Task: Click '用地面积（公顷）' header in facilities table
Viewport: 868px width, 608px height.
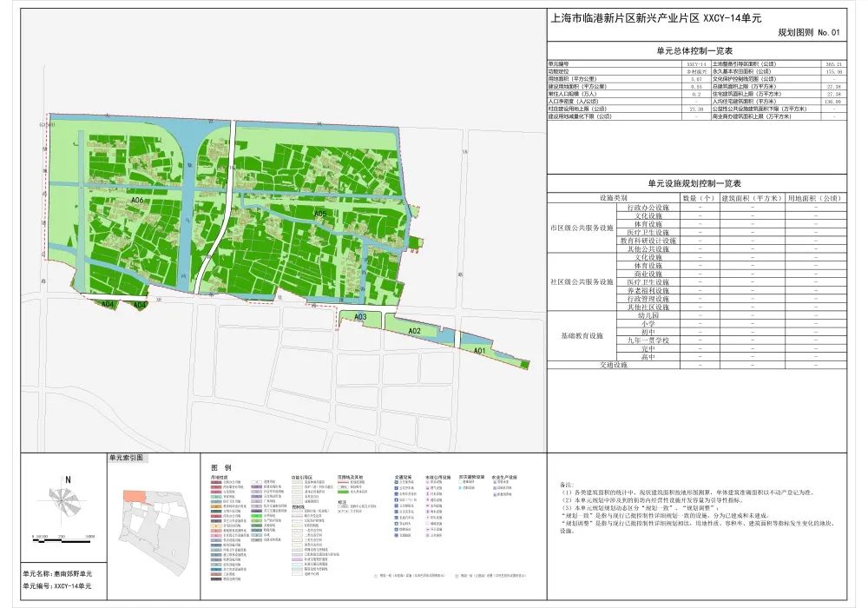Action: coord(815,198)
